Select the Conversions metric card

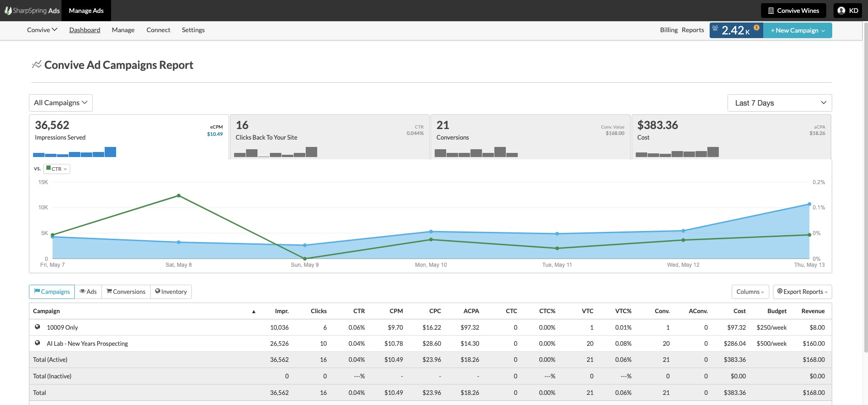(530, 137)
